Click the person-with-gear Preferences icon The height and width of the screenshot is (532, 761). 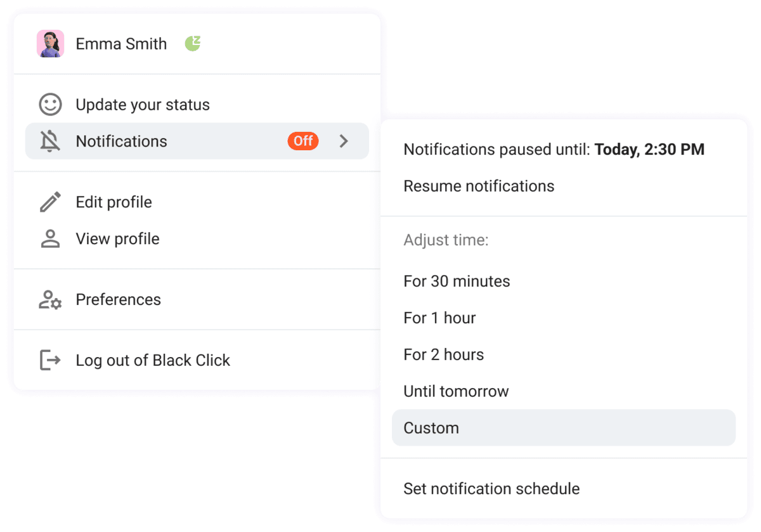[x=51, y=299]
